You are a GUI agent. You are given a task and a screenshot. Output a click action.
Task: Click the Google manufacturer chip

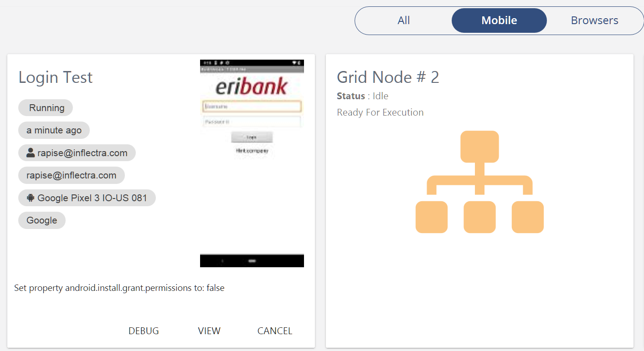point(42,220)
